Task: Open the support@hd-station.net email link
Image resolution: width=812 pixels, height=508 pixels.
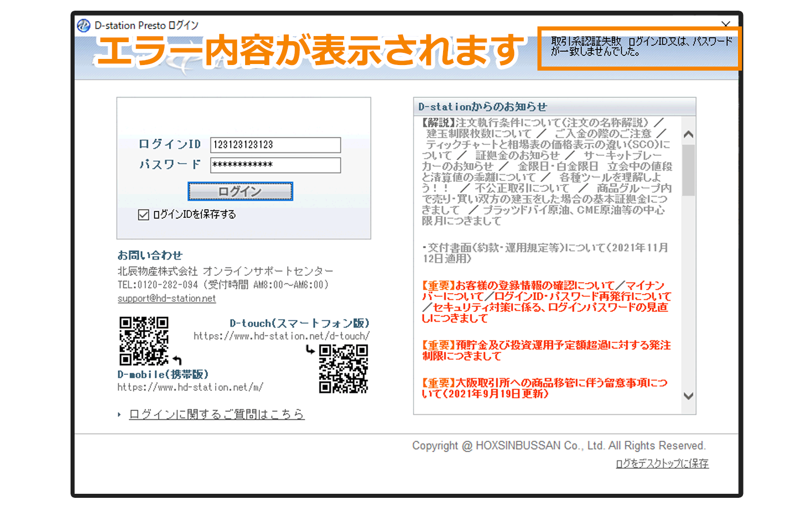Action: point(166,299)
